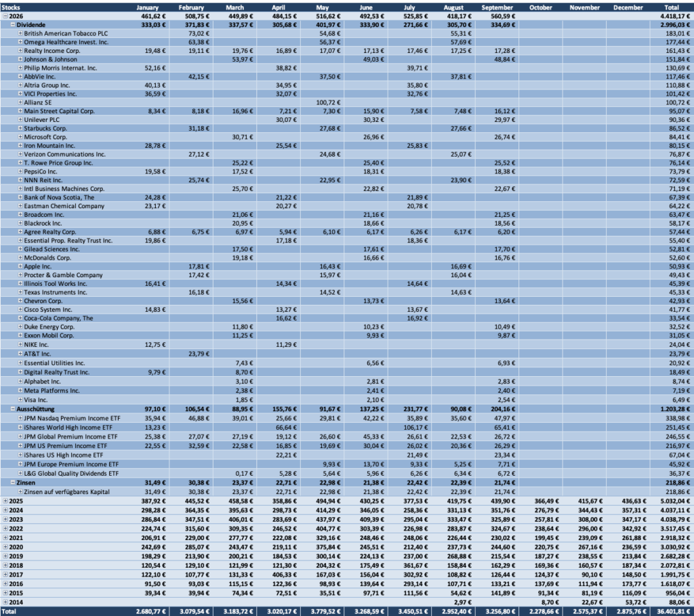The height and width of the screenshot is (616, 694).
Task: Select Allianz SE May value 100,72 €
Action: pyautogui.click(x=329, y=102)
